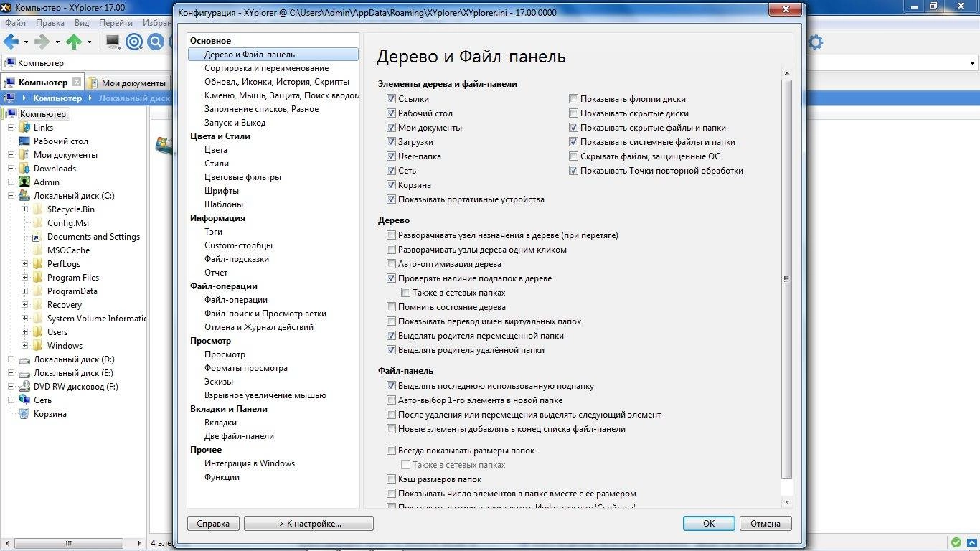
Task: Enable Кэш размеров папок checkbox
Action: tap(391, 479)
